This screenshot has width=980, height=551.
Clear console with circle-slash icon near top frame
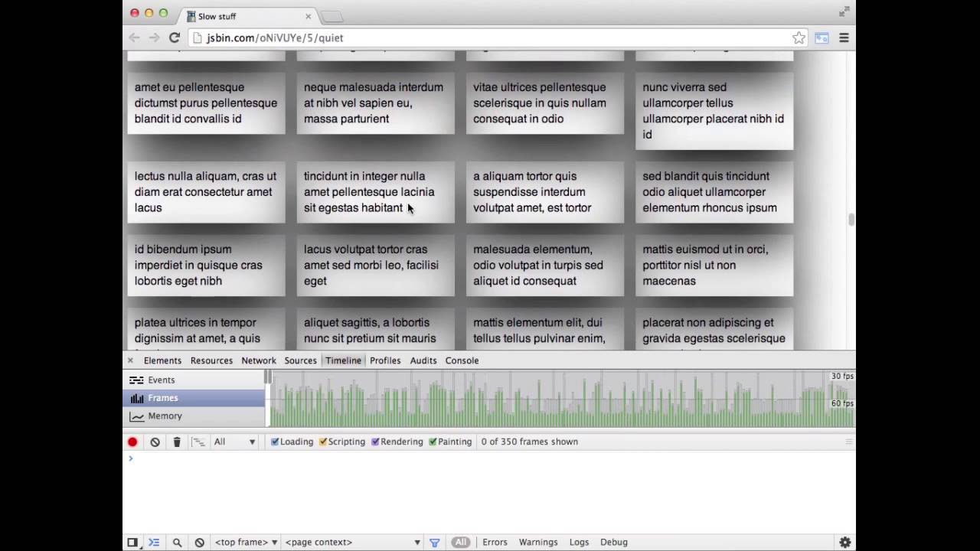click(x=199, y=542)
